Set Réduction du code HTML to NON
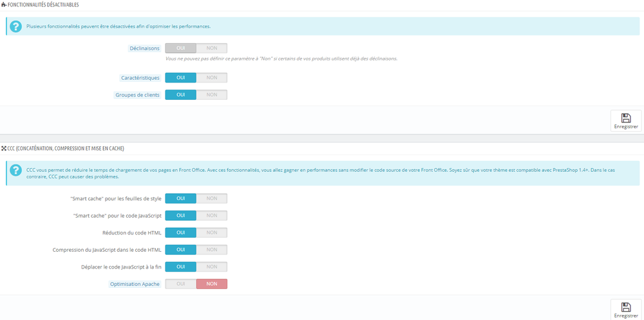 click(x=211, y=232)
